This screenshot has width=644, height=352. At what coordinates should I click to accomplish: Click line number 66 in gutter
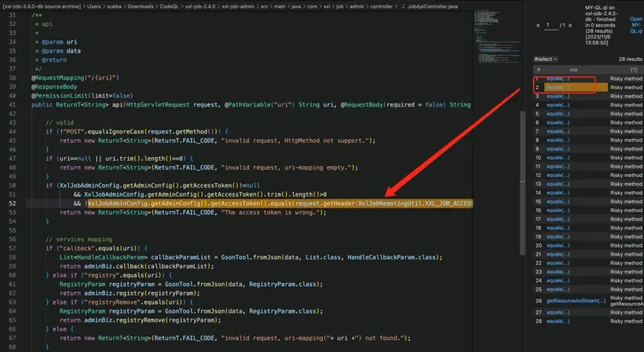pyautogui.click(x=13, y=329)
